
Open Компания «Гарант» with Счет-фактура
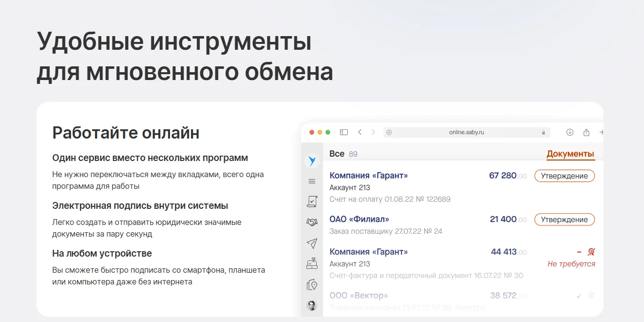(369, 252)
